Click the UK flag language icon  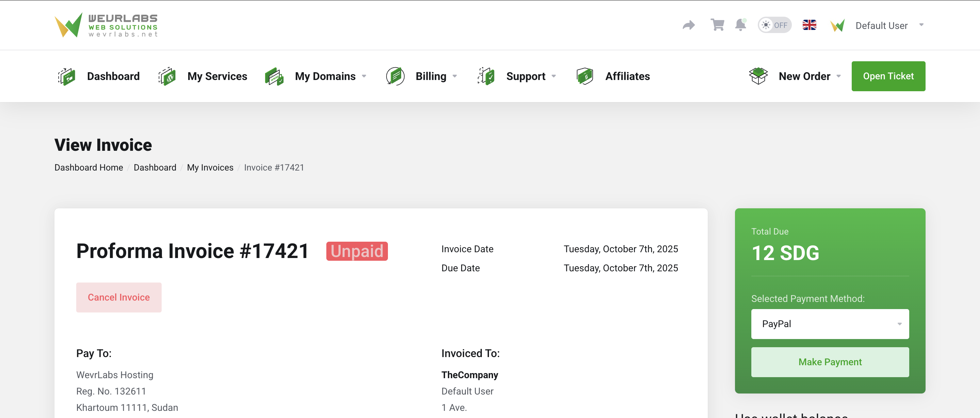809,25
